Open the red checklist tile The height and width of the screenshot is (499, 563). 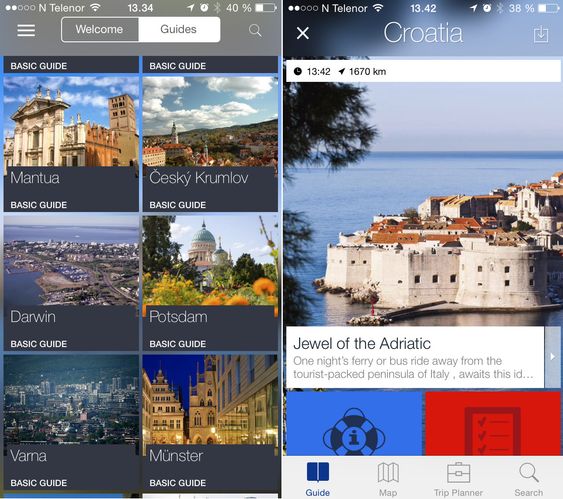pos(493,424)
